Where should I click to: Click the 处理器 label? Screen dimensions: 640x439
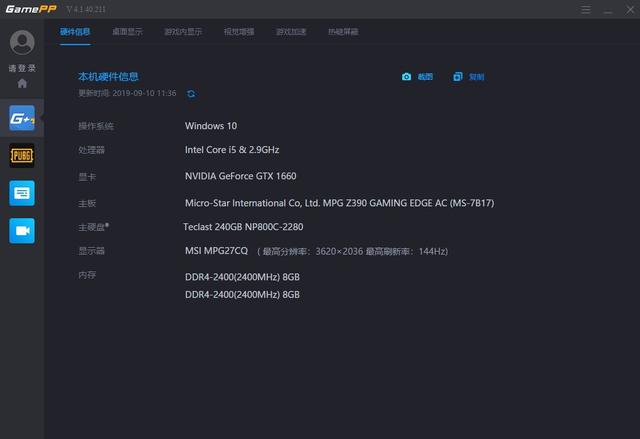click(91, 150)
